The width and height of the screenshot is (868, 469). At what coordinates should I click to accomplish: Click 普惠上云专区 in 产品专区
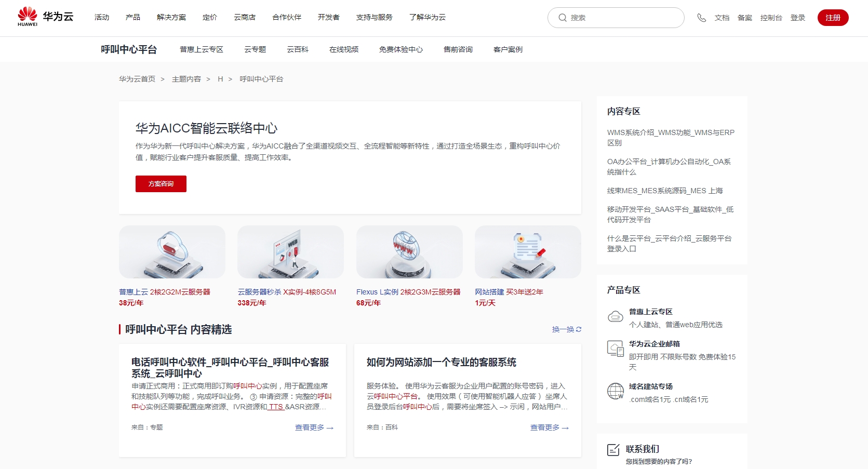pyautogui.click(x=651, y=312)
